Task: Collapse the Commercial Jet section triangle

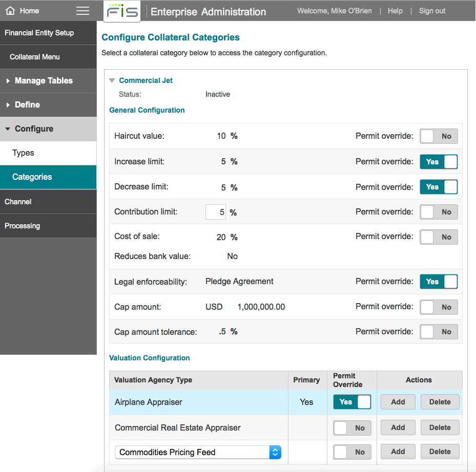Action: point(112,80)
